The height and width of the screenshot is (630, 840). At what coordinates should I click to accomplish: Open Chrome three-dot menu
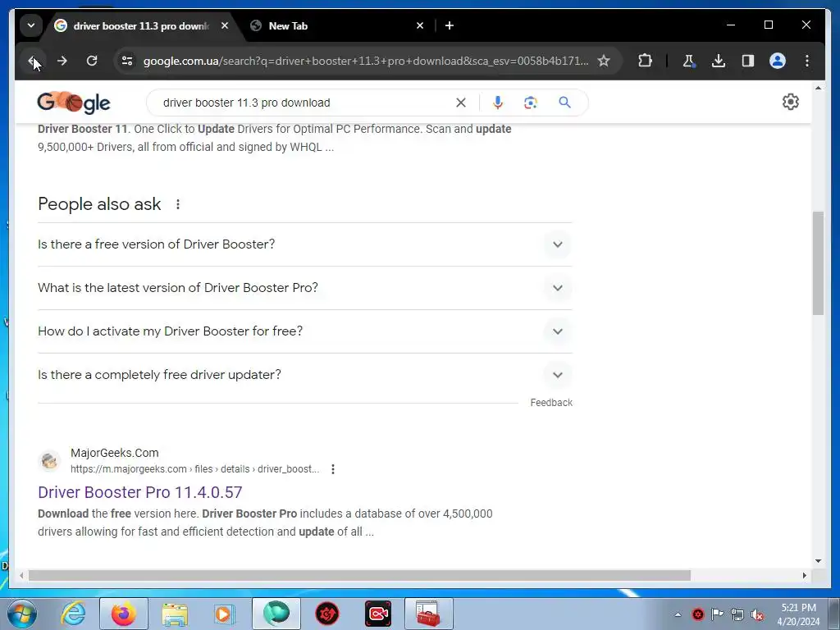coord(807,61)
